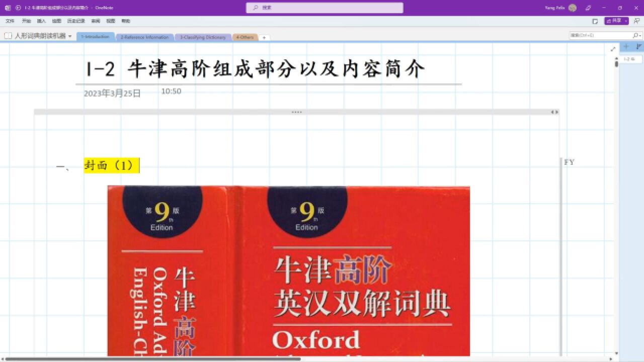This screenshot has height=362, width=644.
Task: Click the Back navigation arrow in title bar
Action: (x=18, y=8)
